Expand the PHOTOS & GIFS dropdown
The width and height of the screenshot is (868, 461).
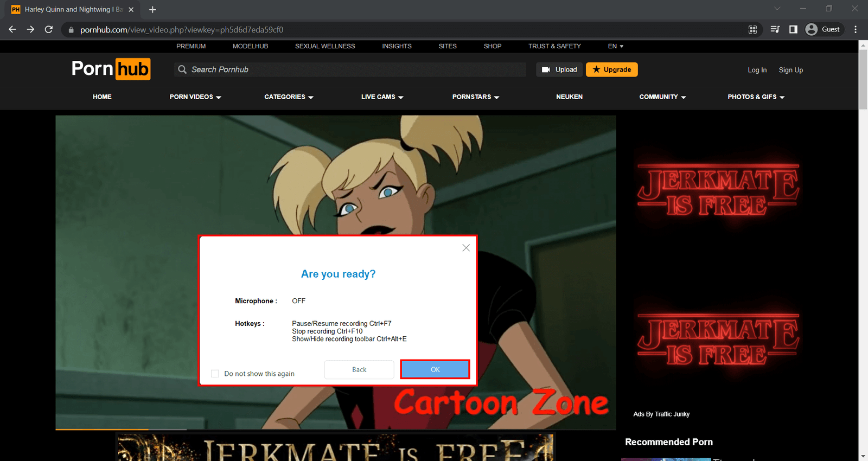pyautogui.click(x=756, y=97)
